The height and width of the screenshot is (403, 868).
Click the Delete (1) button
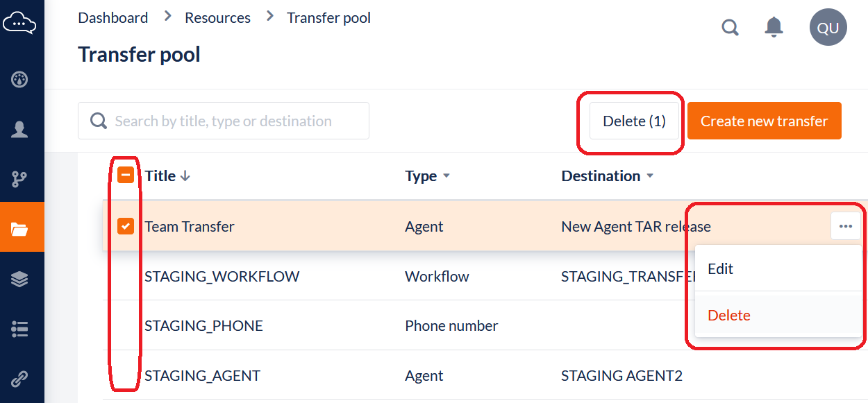(x=634, y=121)
